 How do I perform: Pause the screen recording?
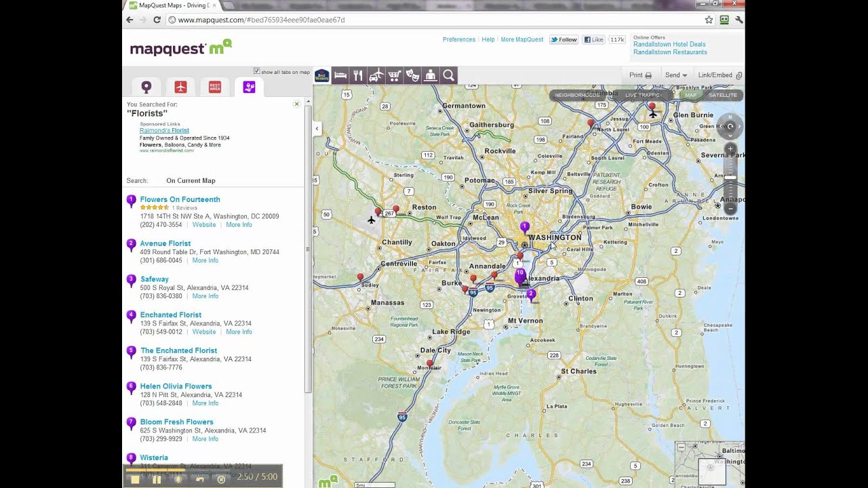[x=157, y=479]
